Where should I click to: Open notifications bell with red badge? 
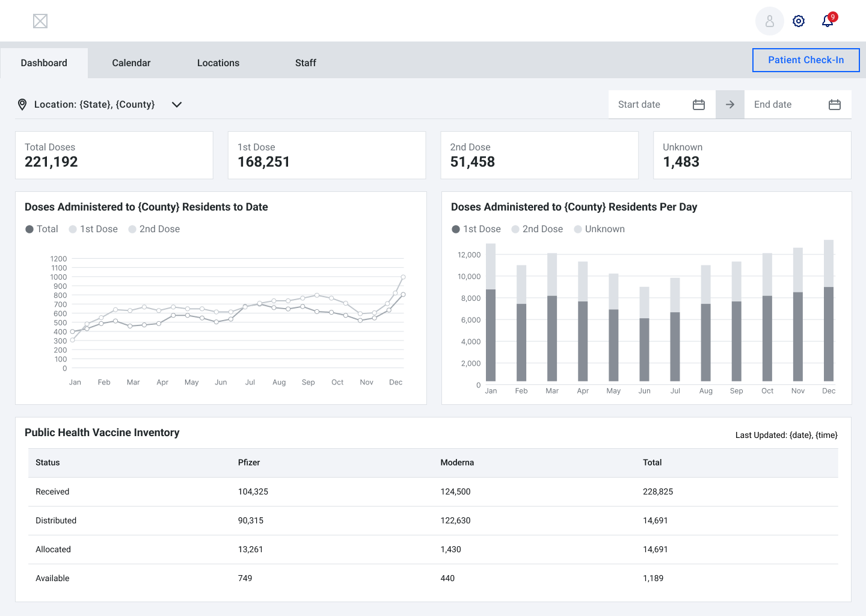pos(828,22)
